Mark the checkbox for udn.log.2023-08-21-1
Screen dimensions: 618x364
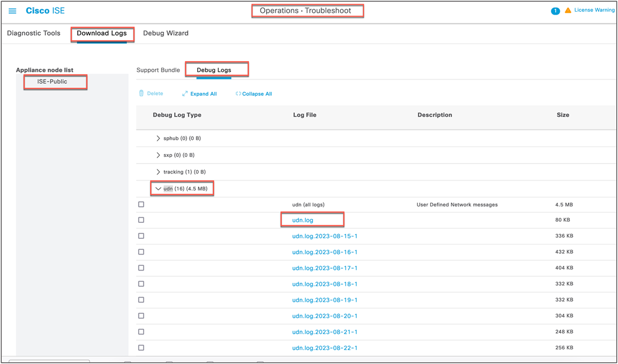[x=141, y=332]
